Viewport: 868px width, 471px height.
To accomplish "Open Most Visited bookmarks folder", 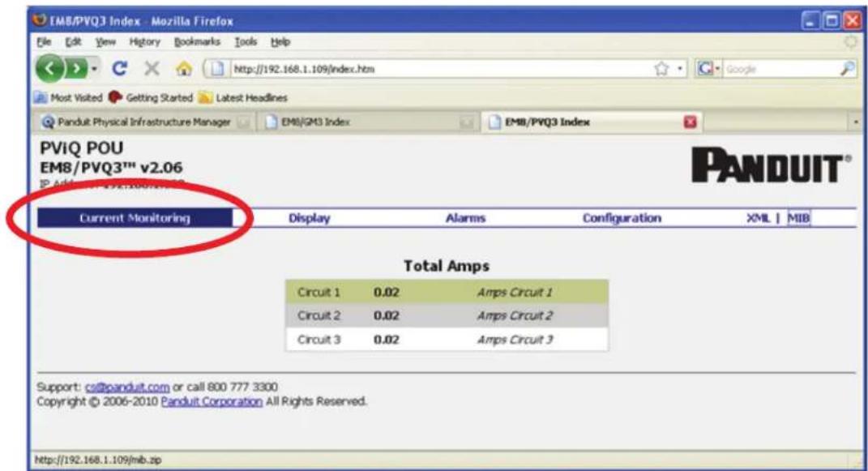I will tap(69, 98).
